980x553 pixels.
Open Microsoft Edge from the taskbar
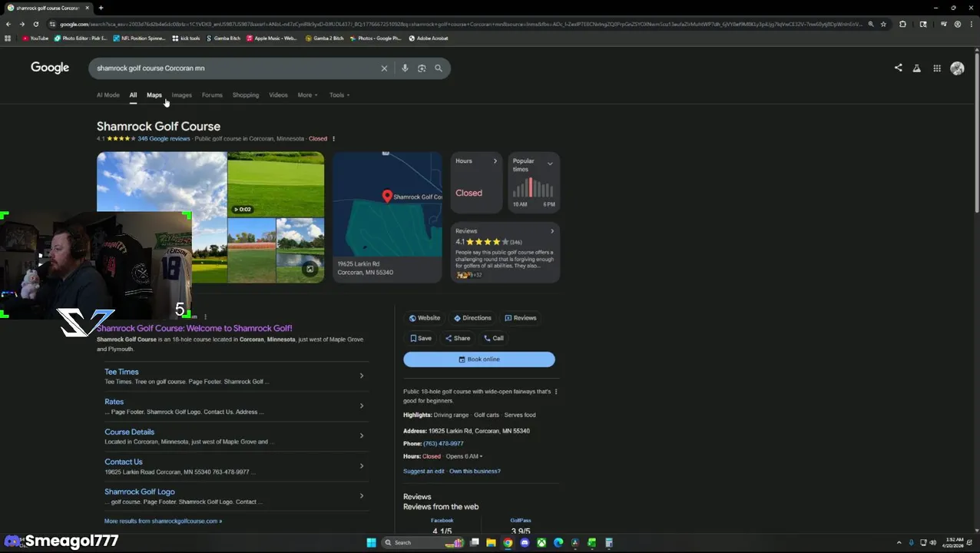pos(558,542)
